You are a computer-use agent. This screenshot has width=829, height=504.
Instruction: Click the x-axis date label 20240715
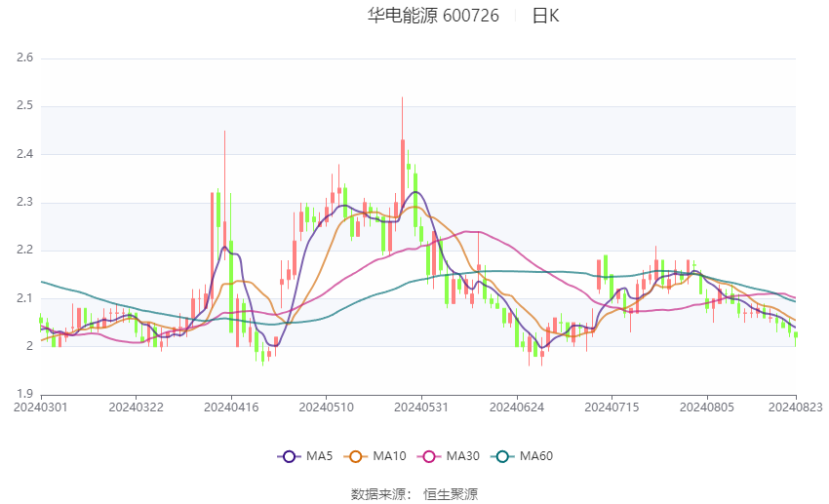click(612, 407)
